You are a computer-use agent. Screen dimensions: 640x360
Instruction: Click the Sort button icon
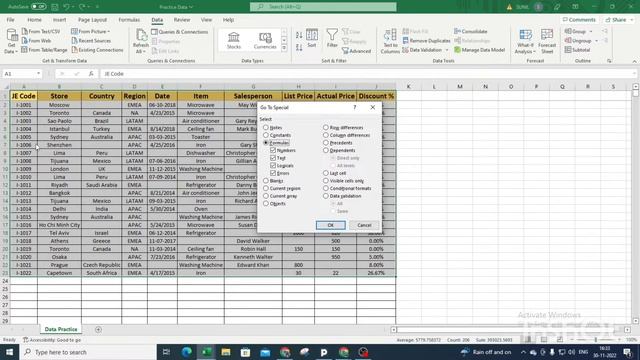point(312,36)
